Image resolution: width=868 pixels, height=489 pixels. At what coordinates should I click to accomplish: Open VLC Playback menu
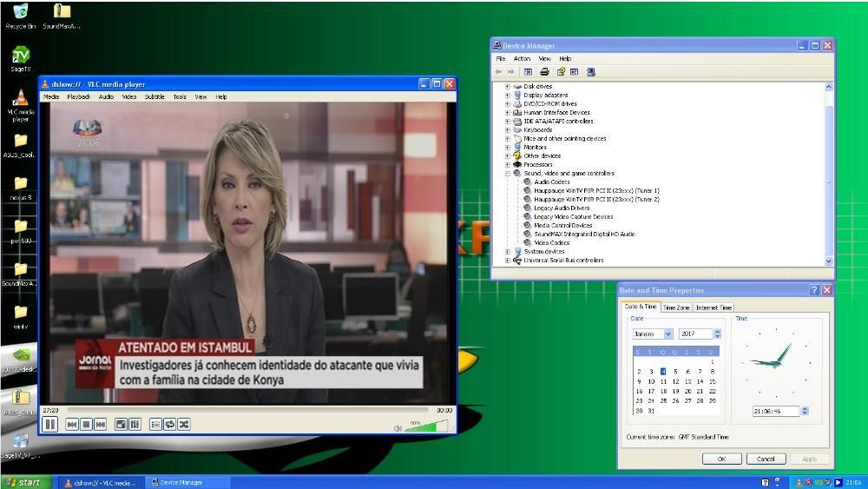(x=79, y=97)
